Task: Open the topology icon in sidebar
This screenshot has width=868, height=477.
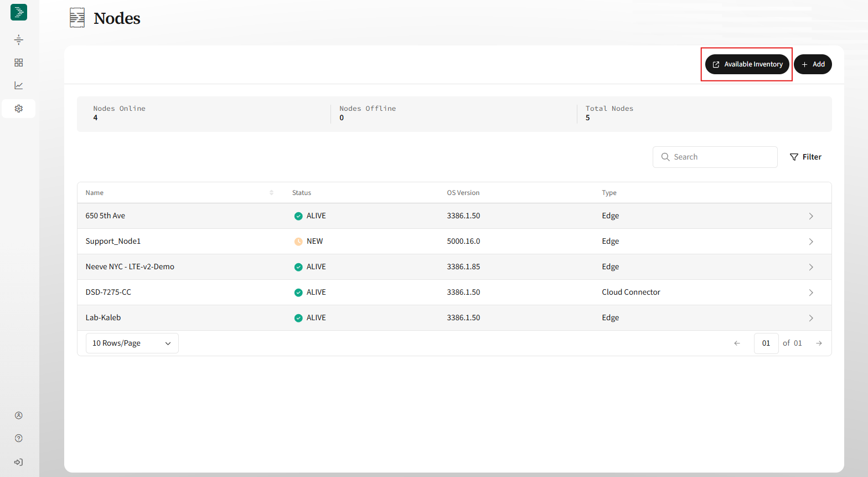Action: pos(19,39)
